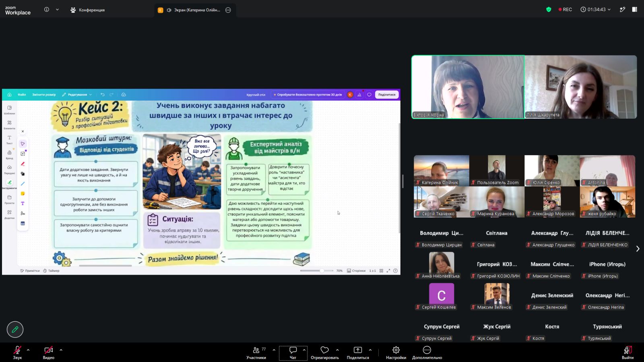Select the sticky note tool in Canva toolbox
Viewport: 644px width, 362px height.
tap(23, 193)
